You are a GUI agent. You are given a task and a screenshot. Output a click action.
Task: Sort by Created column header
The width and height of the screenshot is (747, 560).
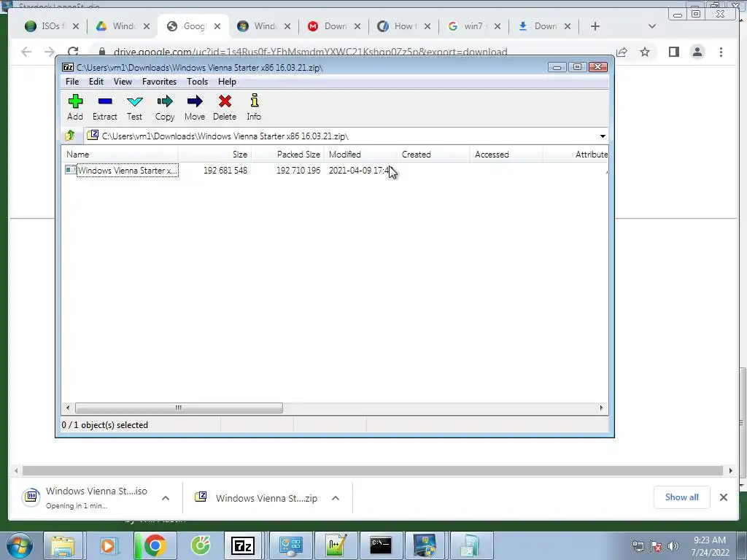tap(433, 155)
